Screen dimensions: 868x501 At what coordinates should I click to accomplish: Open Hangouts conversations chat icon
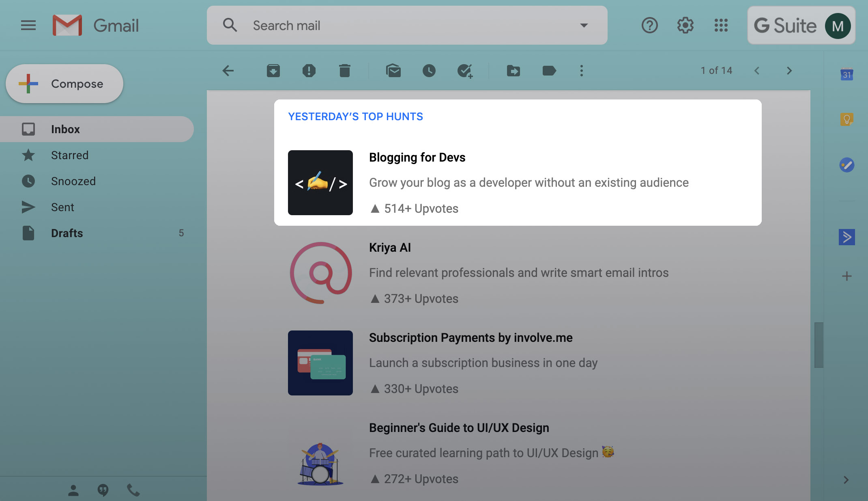click(x=103, y=490)
